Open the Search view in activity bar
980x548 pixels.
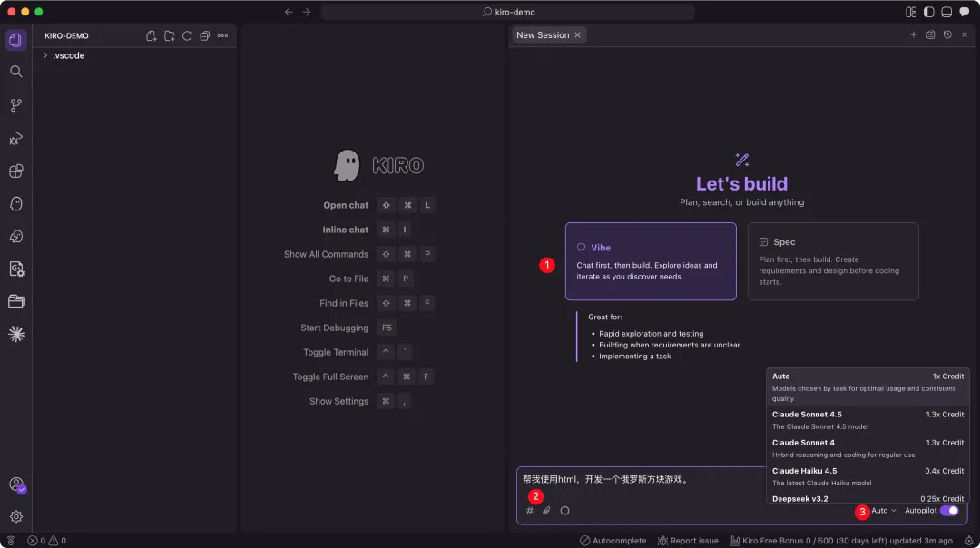coord(16,72)
